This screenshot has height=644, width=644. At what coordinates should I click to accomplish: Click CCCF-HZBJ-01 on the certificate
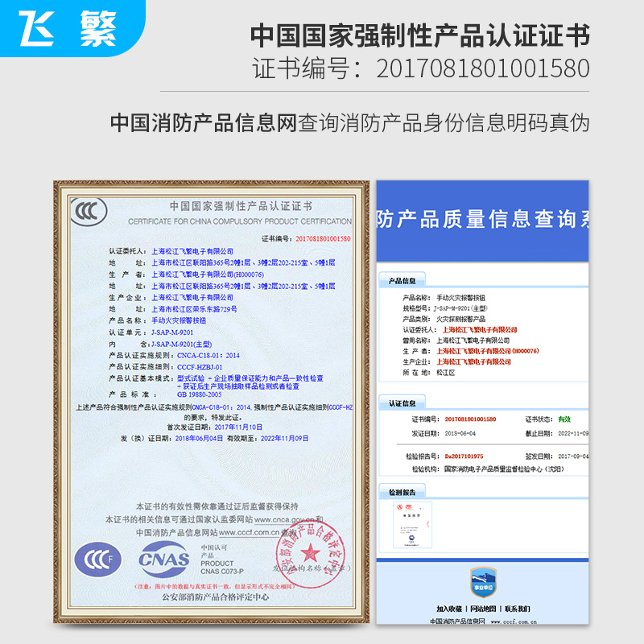[200, 367]
